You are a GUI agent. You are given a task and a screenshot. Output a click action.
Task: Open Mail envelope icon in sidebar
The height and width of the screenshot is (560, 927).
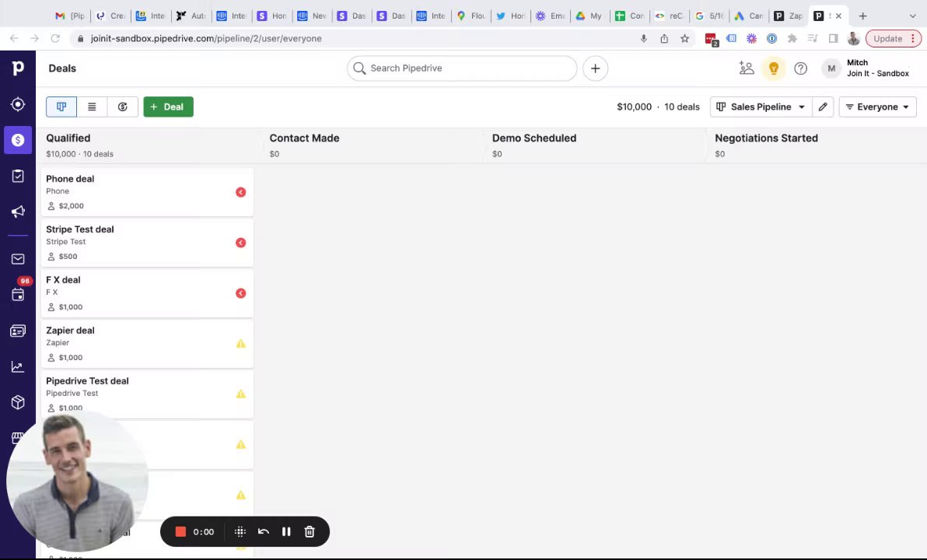(x=18, y=259)
